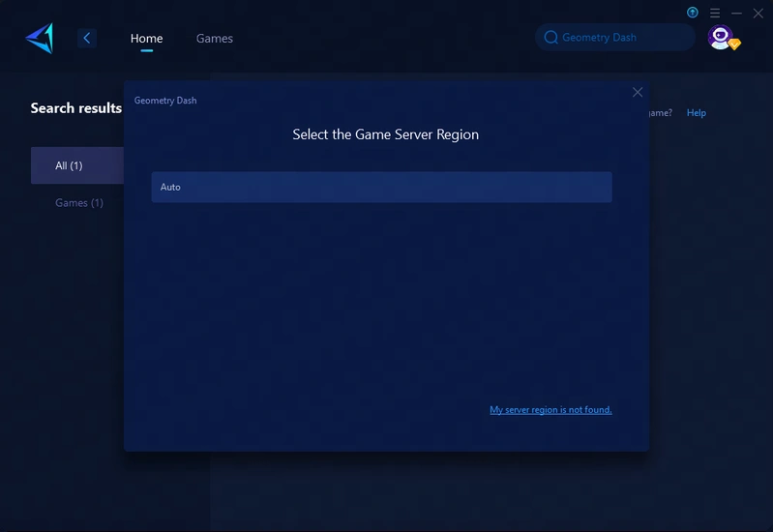Click the magnifier icon in search bar
Image resolution: width=773 pixels, height=532 pixels.
[551, 38]
